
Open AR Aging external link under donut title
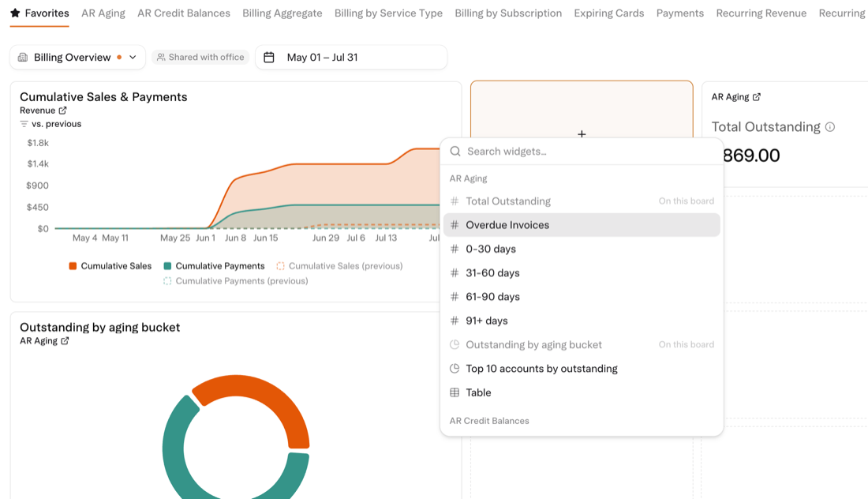65,340
